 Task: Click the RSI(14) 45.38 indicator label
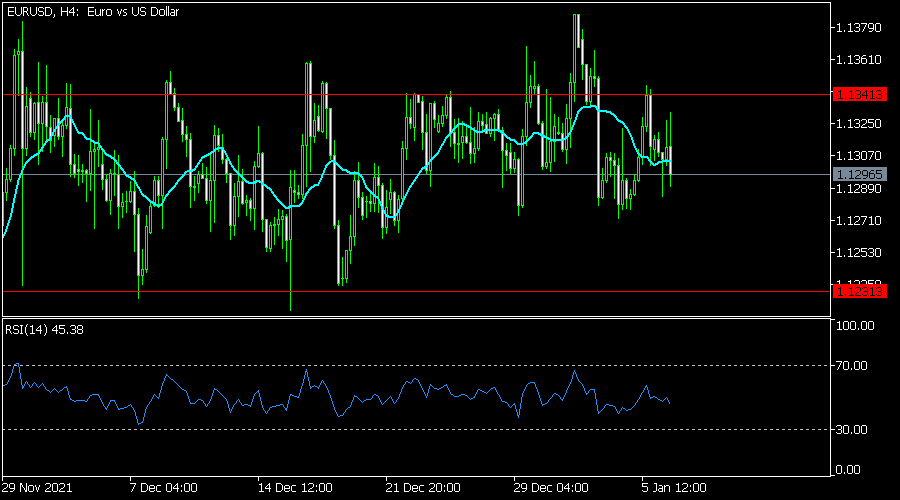tap(44, 330)
